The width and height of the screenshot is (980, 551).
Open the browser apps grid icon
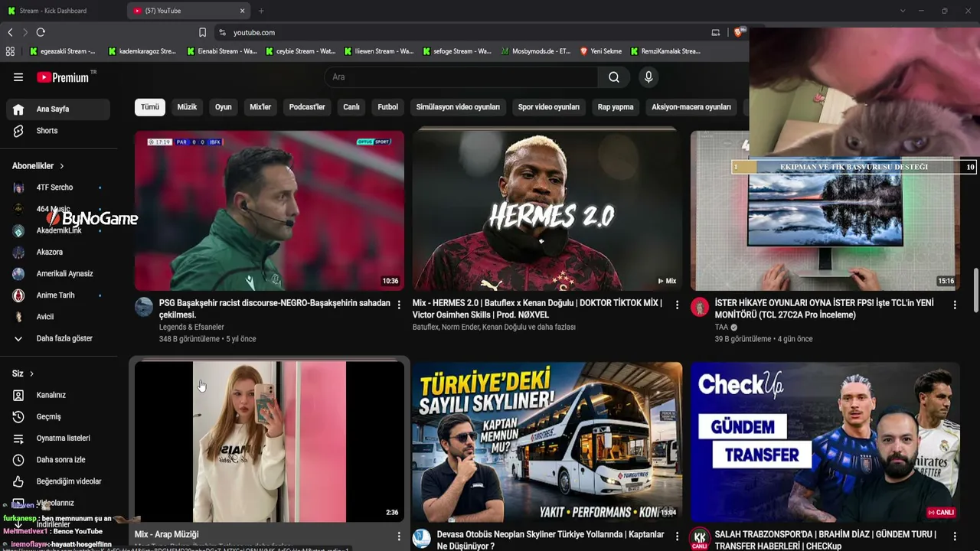tap(10, 51)
